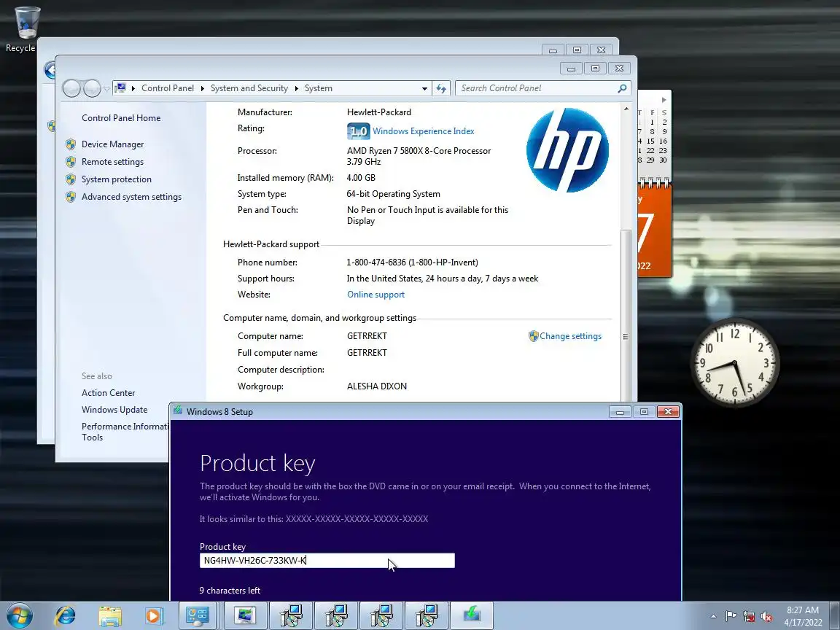Close the Windows 8 Setup window

click(x=668, y=411)
